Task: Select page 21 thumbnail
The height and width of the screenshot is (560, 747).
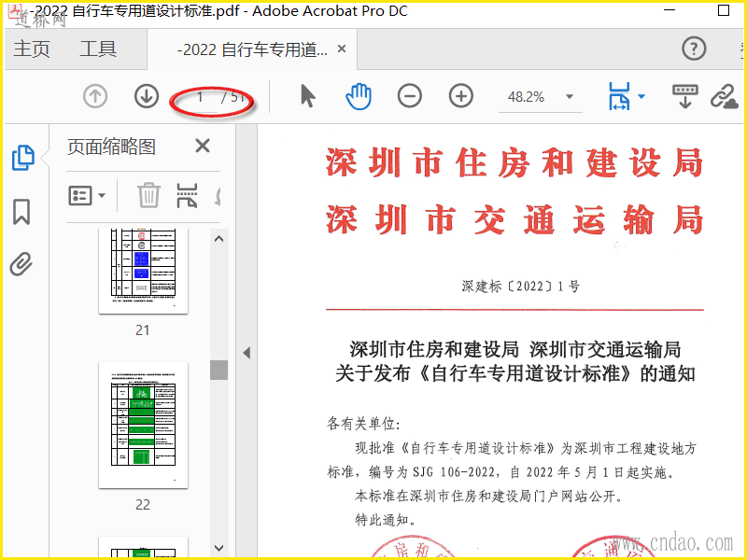Action: point(144,271)
